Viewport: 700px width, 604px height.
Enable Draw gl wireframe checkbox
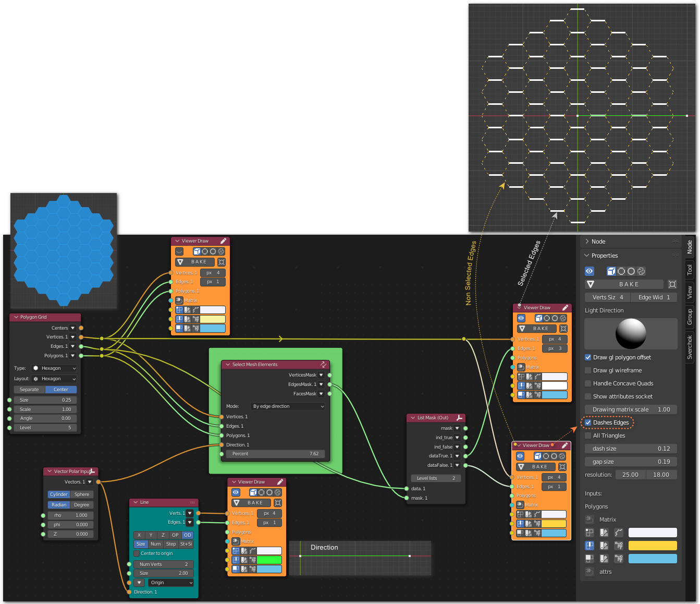click(x=588, y=370)
